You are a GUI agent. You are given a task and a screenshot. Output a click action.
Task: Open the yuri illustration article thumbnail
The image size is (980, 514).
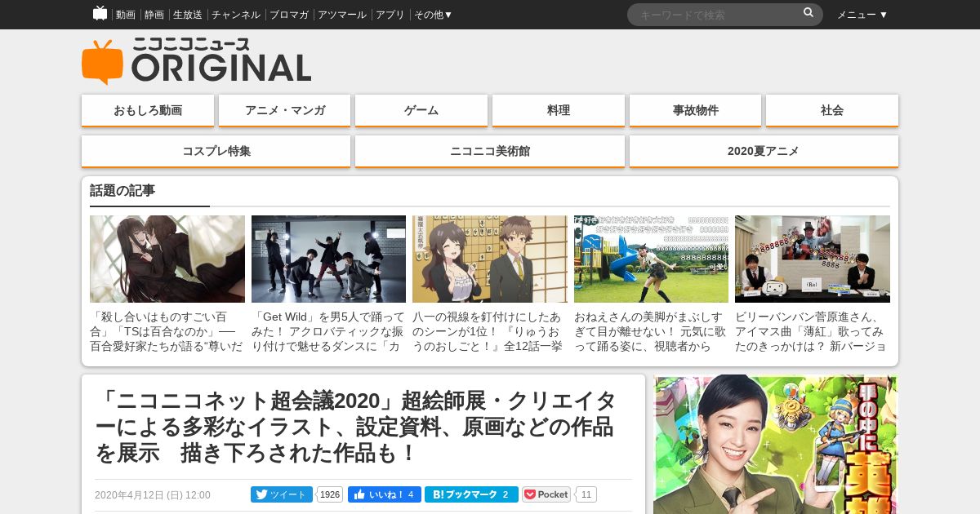[167, 259]
